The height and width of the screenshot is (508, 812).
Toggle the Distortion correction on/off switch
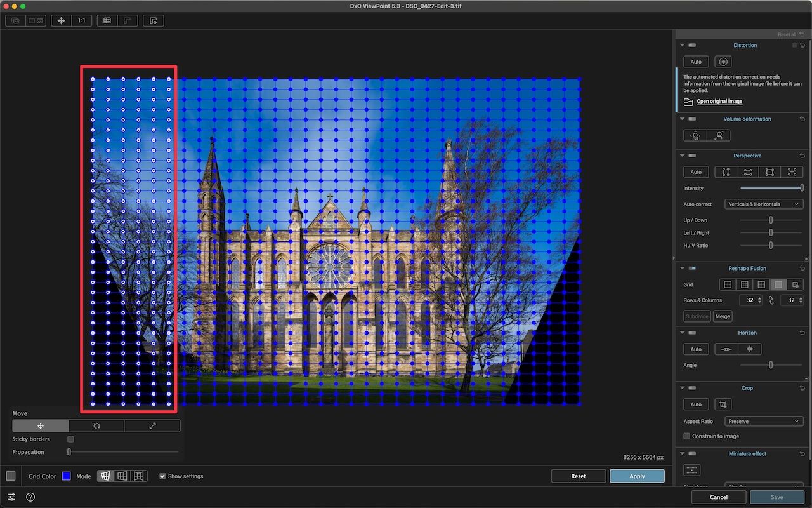pos(692,45)
